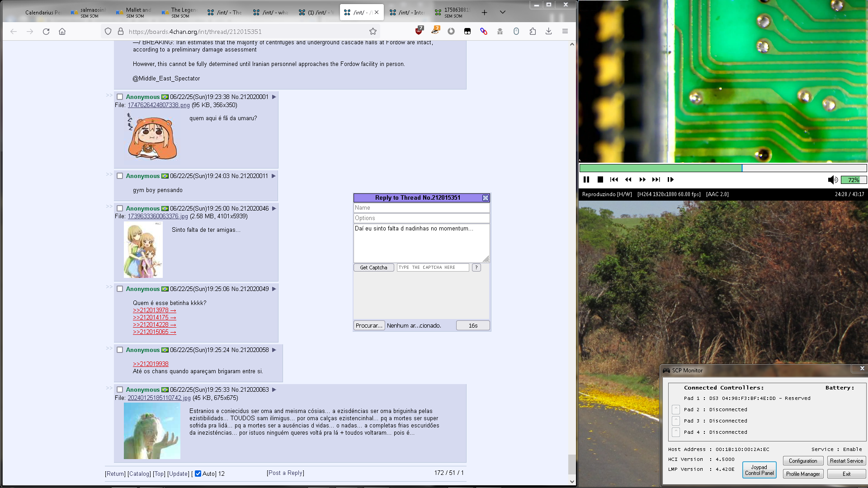
Task: Expand the Umaru image thumbnail
Action: pos(151,136)
